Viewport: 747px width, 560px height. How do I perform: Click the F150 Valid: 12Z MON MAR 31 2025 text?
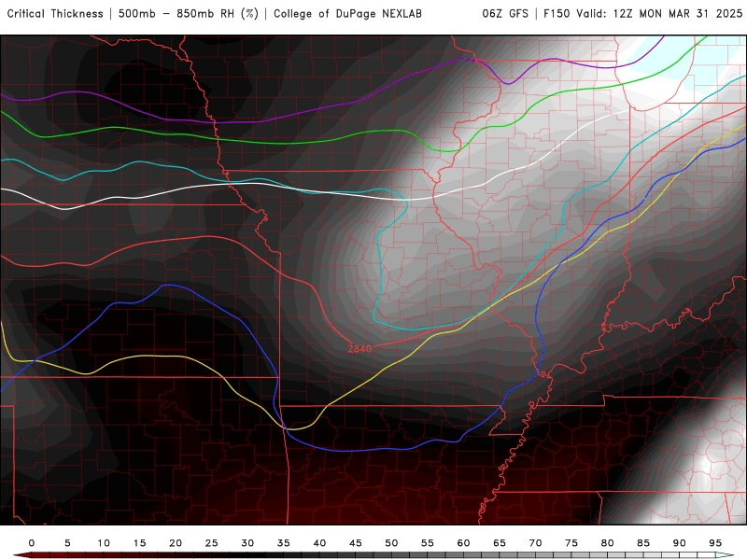pos(642,14)
